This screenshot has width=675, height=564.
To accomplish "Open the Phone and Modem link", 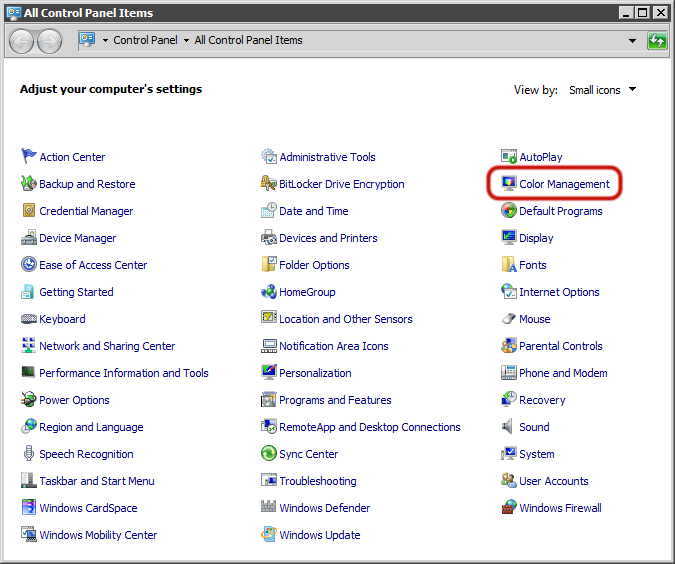I will tap(563, 373).
